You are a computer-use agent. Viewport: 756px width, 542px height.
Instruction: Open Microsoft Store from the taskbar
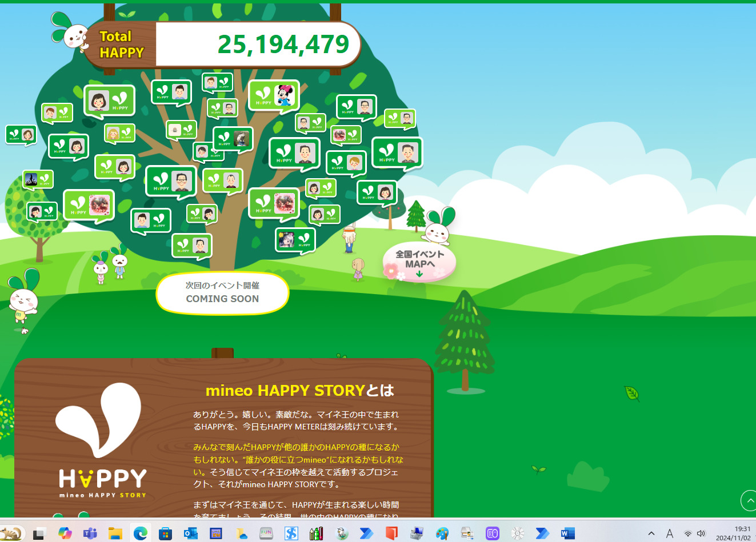point(165,533)
